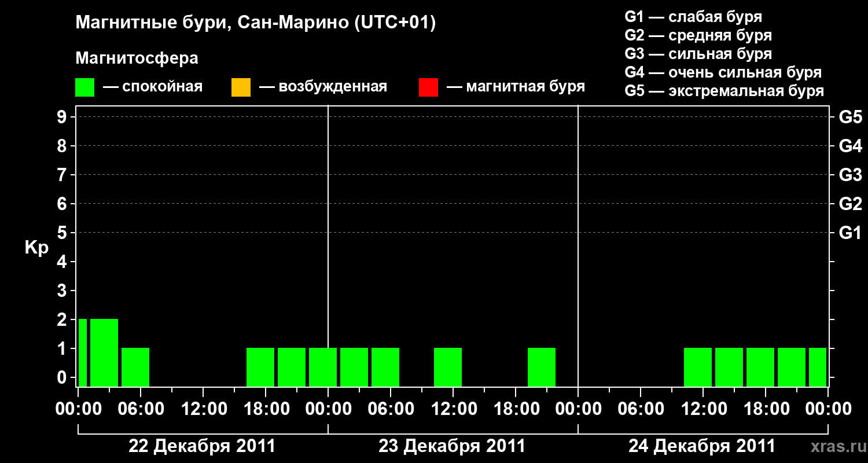Click the Kp 1 bar at 12:00 on 24 December
This screenshot has height=463, width=868.
point(698,367)
